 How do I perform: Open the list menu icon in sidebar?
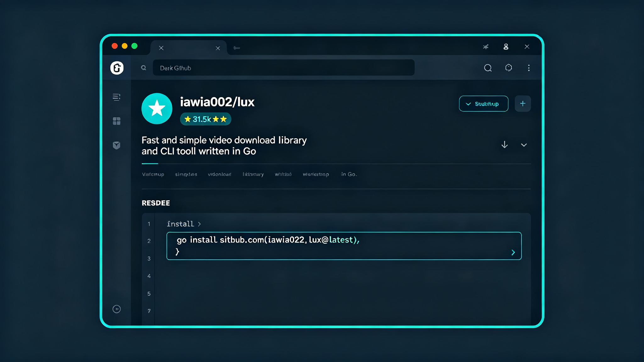[116, 97]
